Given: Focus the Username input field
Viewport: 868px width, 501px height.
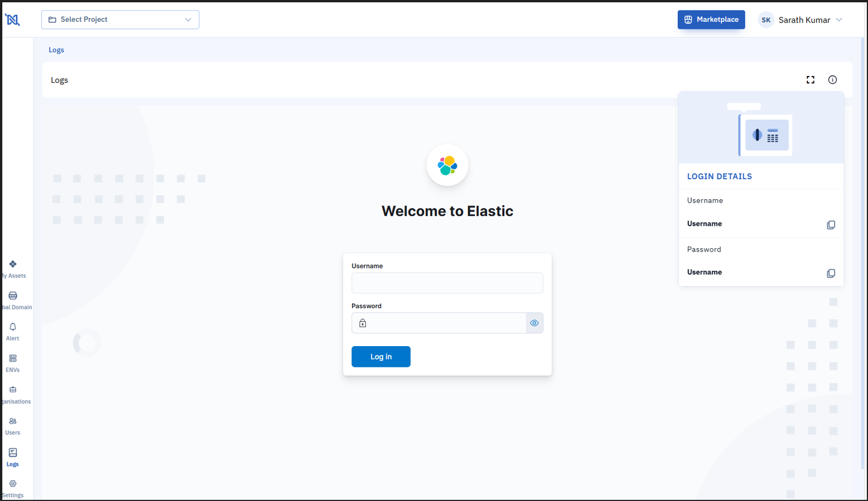Looking at the screenshot, I should pyautogui.click(x=447, y=283).
